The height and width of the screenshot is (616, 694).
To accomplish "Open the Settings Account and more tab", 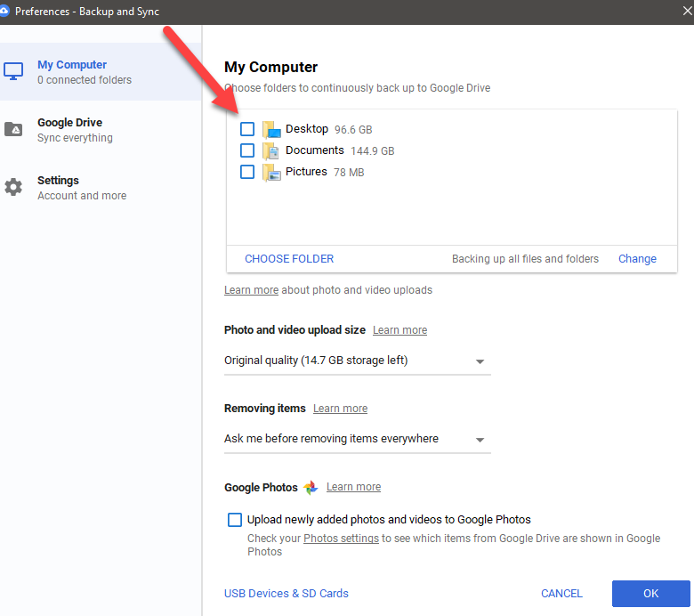I will coord(101,188).
